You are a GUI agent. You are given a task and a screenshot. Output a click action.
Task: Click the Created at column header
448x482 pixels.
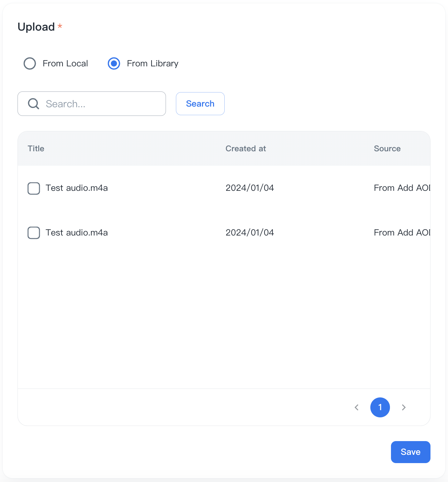coord(246,149)
